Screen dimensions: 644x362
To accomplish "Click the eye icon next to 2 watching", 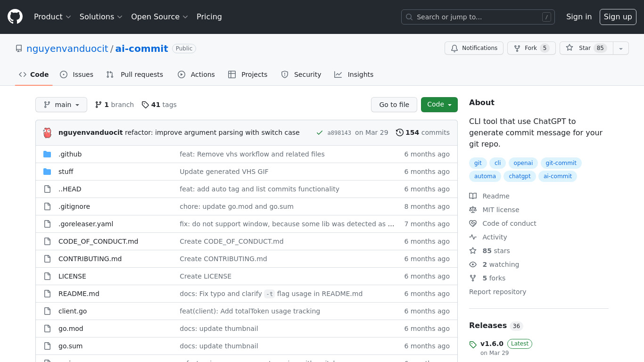I will [x=473, y=264].
